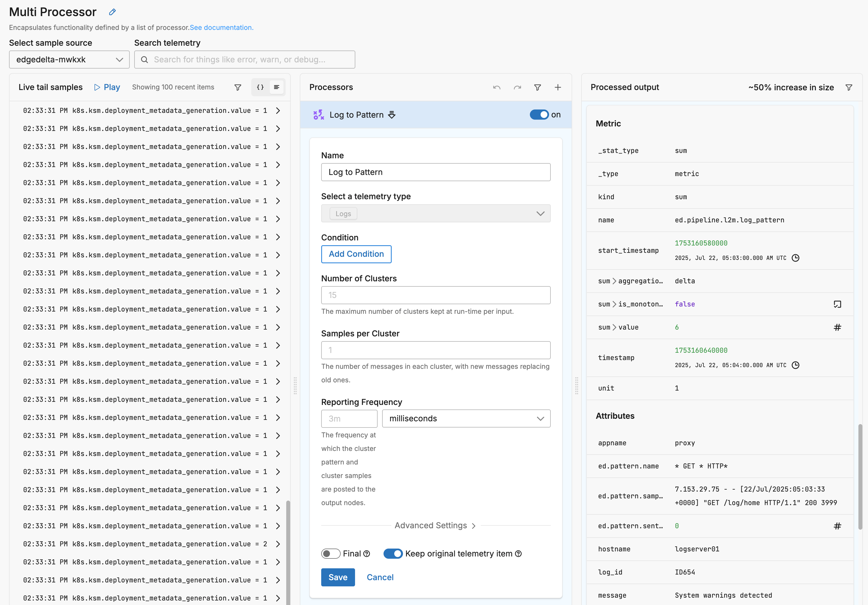Viewport: 868px width, 605px height.
Task: Click the clock icon on timestamp row
Action: pos(796,365)
